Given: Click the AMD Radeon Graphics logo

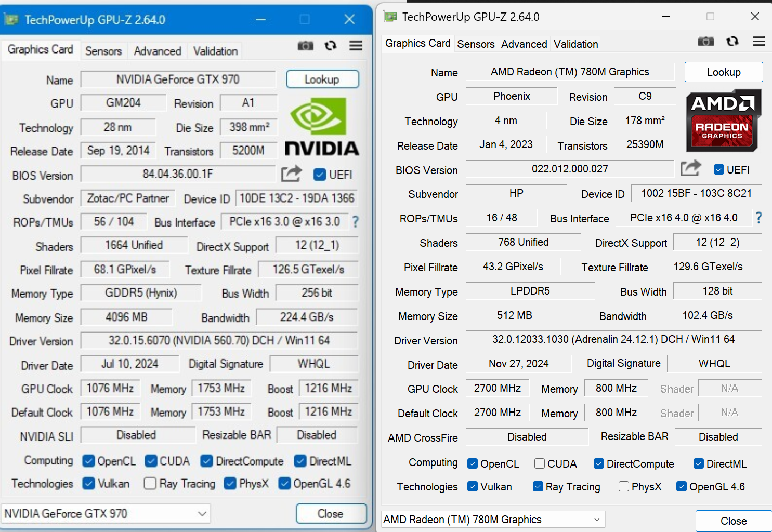Looking at the screenshot, I should click(x=724, y=121).
